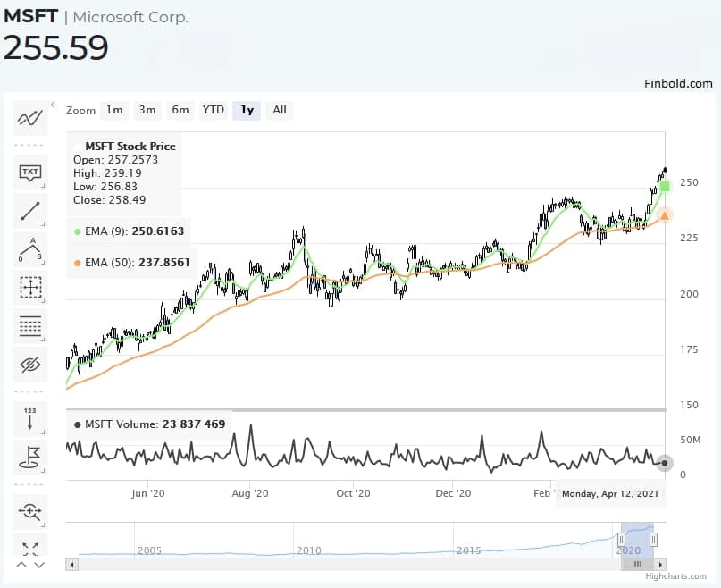
Task: Select the measure rectangle tool
Action: pyautogui.click(x=29, y=288)
